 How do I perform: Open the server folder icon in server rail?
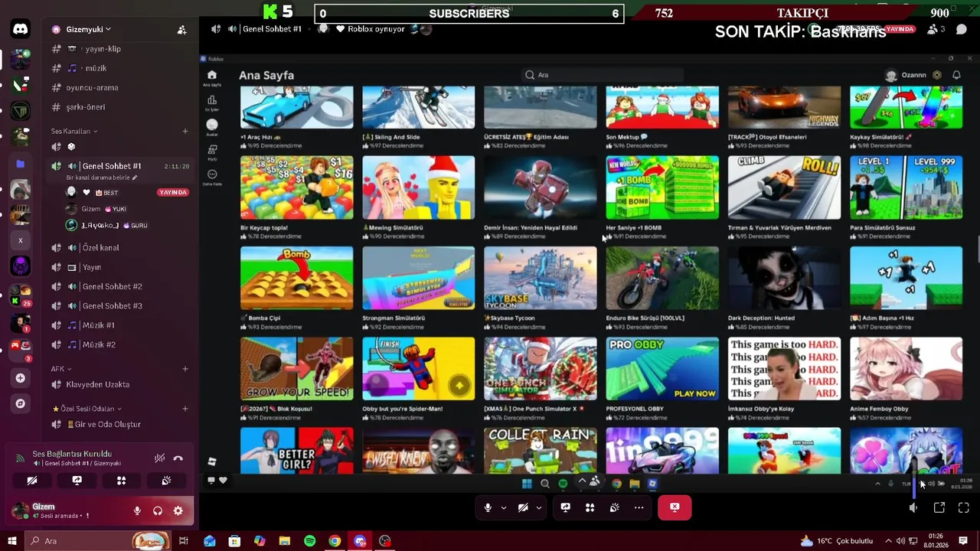click(21, 164)
